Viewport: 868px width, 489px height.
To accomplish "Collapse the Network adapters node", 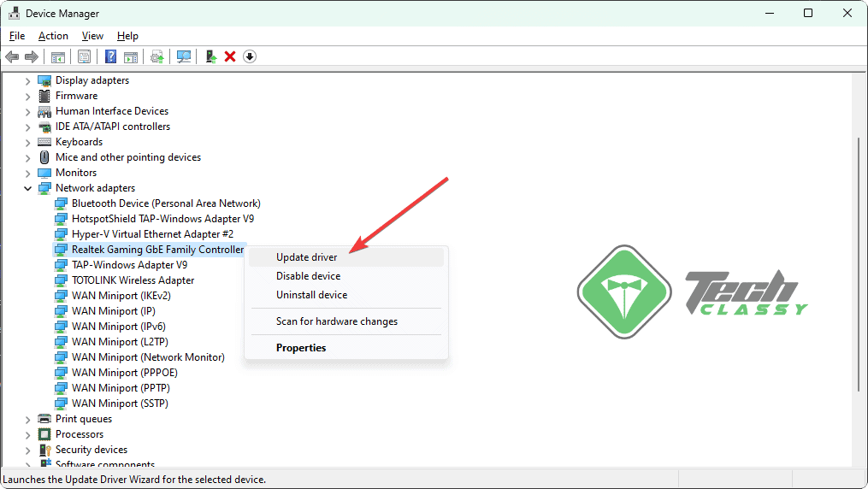I will click(27, 189).
